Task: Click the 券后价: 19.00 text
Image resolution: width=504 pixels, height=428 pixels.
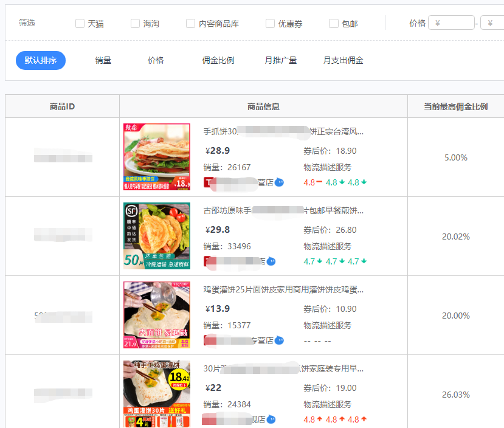Action: click(330, 388)
